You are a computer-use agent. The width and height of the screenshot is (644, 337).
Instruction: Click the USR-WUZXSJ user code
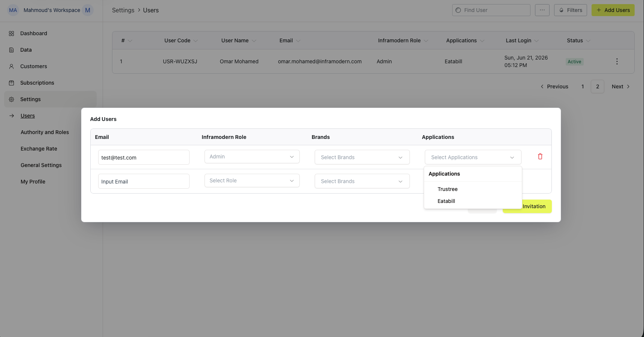point(180,61)
